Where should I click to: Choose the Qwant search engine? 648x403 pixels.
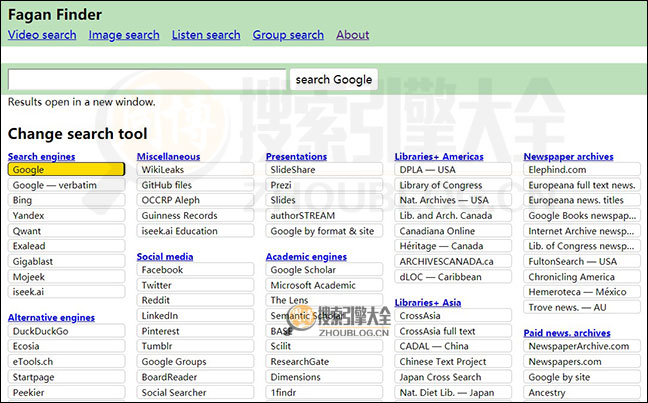[66, 231]
